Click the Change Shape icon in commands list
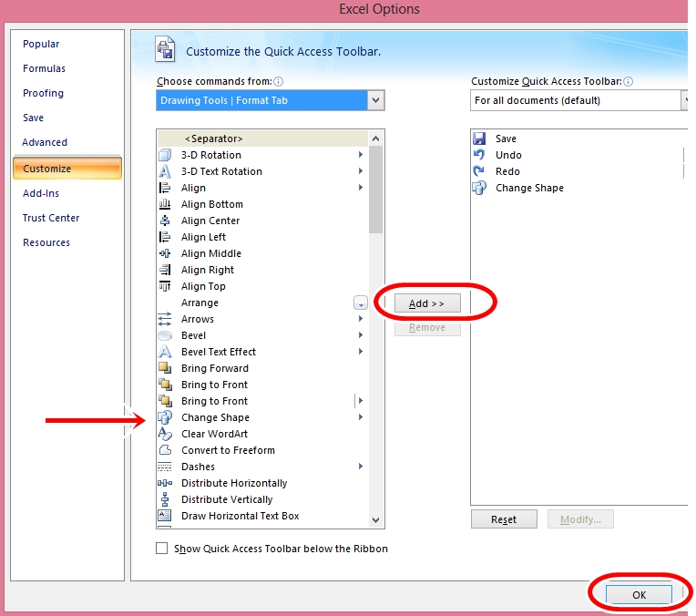This screenshot has width=696, height=616. [165, 417]
